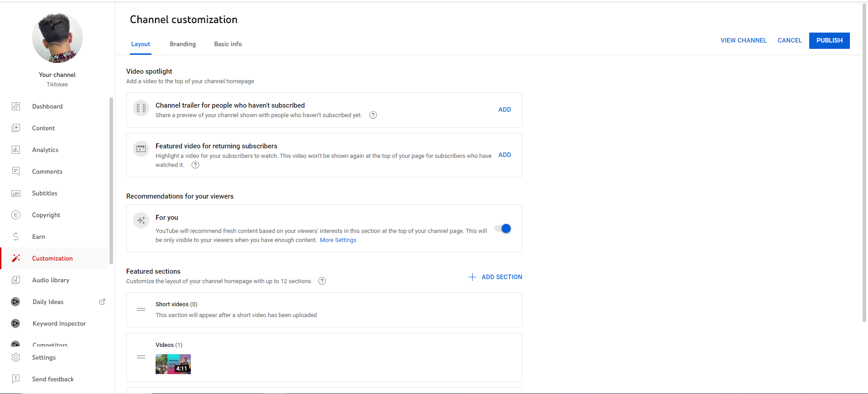Click help icon next to Featured sections description
Screen dimensions: 868x394
coord(322,281)
